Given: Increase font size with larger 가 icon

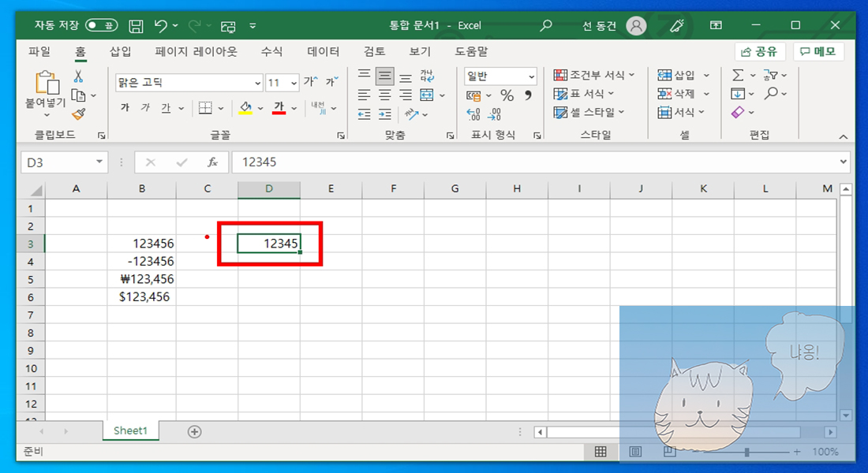Looking at the screenshot, I should click(311, 82).
